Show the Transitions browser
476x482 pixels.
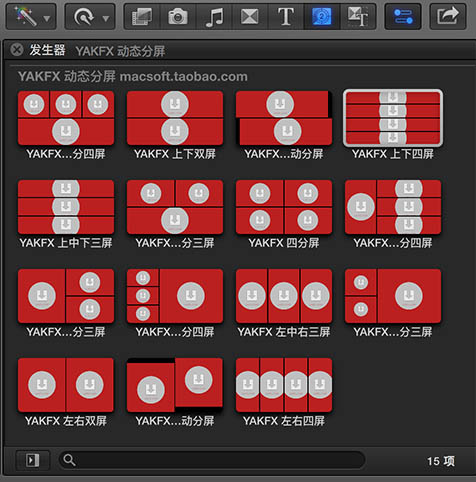(x=250, y=17)
